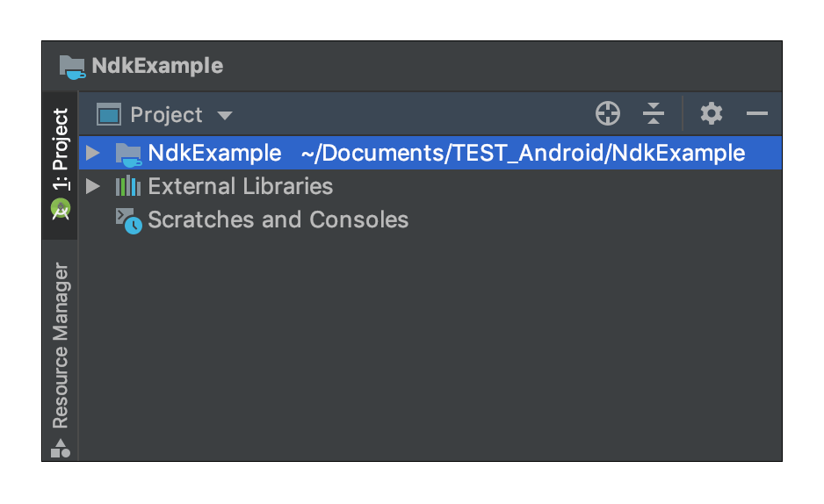Hide the Project tool window
The image size is (824, 504).
[756, 113]
